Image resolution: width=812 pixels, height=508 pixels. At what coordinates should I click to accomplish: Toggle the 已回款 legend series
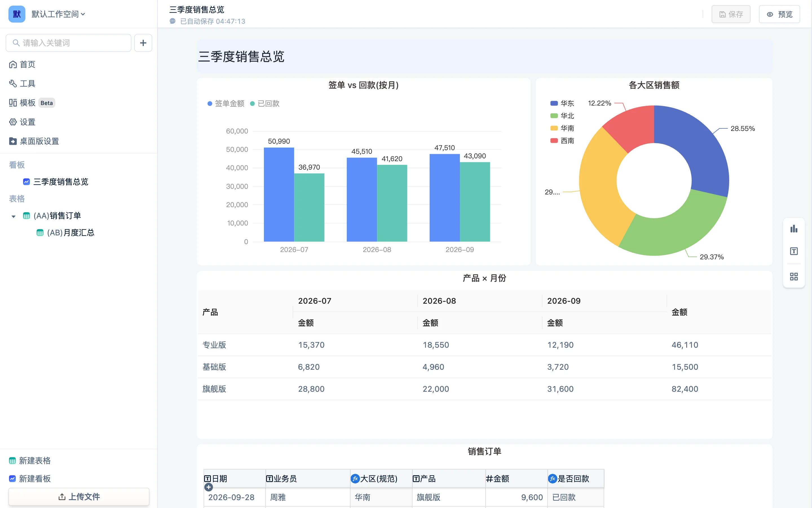coord(265,104)
